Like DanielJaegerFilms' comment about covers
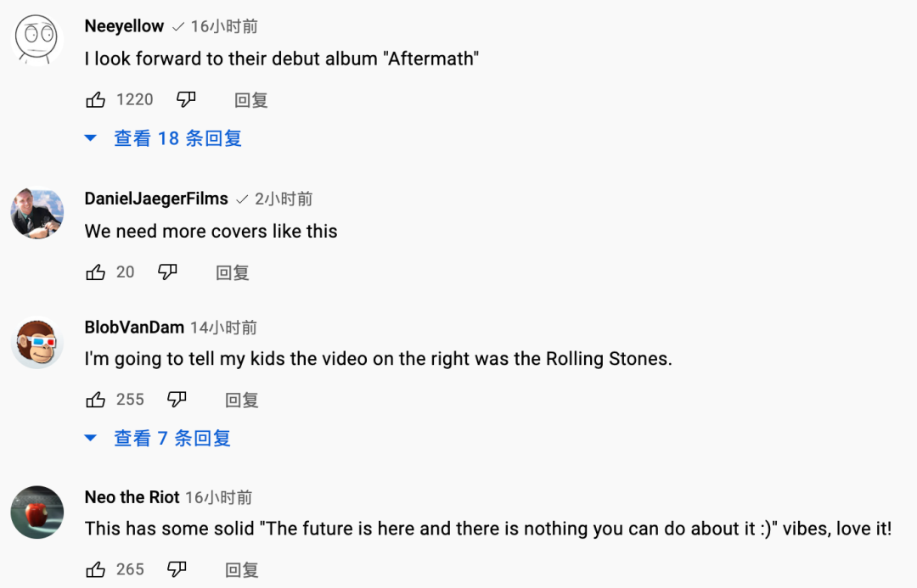Image resolution: width=917 pixels, height=588 pixels. pyautogui.click(x=95, y=272)
